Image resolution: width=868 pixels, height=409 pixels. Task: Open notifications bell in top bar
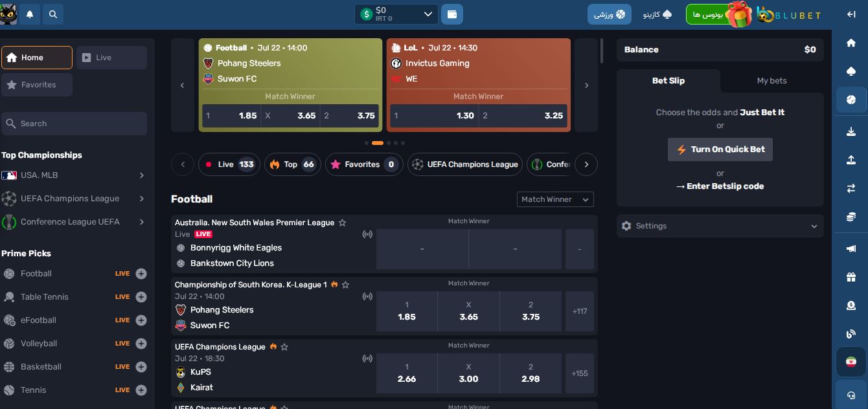click(30, 14)
